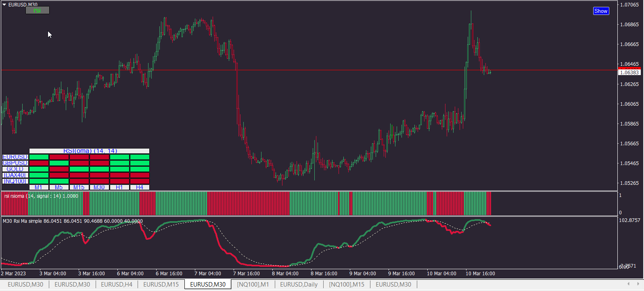
Task: Click the red EURUSD M5 signal cell
Action: coord(59,157)
